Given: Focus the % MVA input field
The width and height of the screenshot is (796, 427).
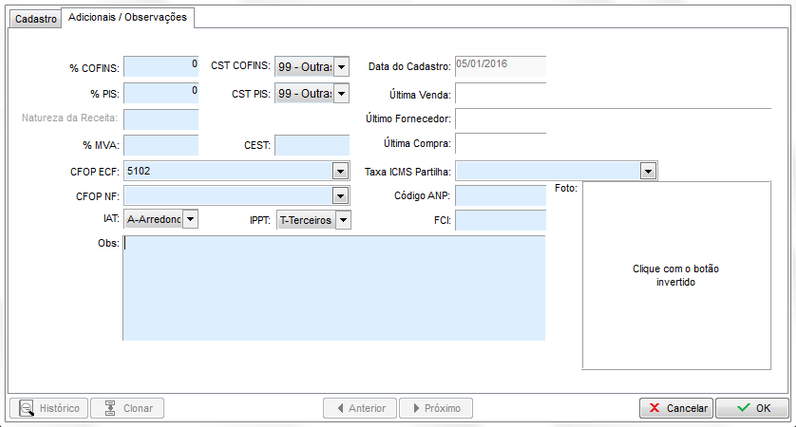Looking at the screenshot, I should [x=161, y=145].
